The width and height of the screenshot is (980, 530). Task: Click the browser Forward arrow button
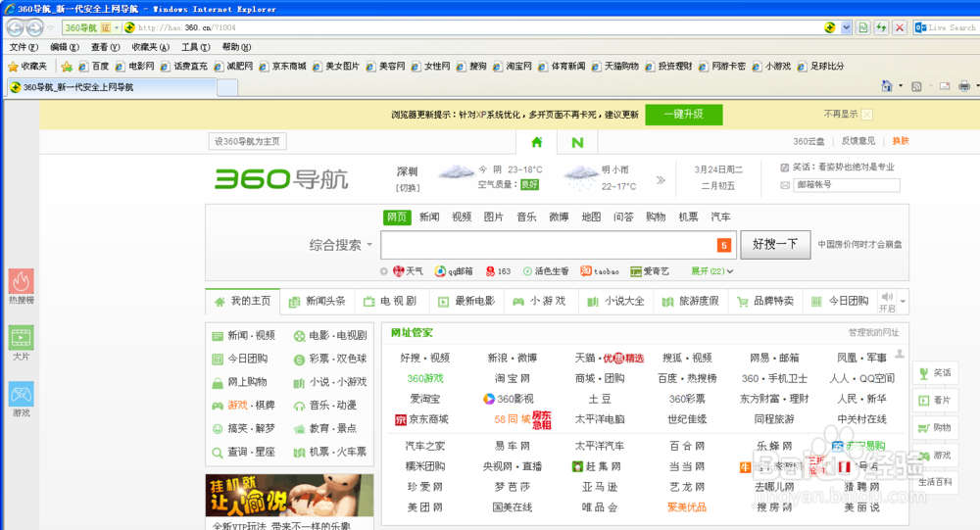coord(35,27)
